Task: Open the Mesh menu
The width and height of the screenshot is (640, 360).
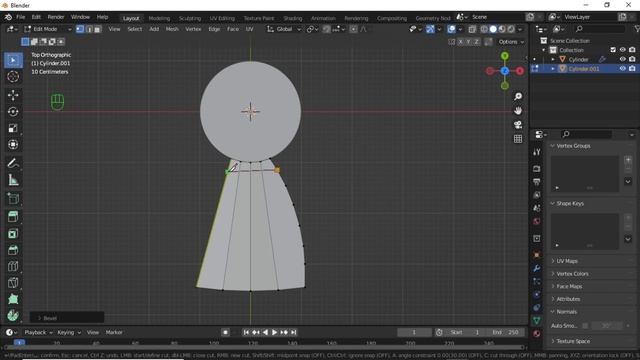Action: 172,29
